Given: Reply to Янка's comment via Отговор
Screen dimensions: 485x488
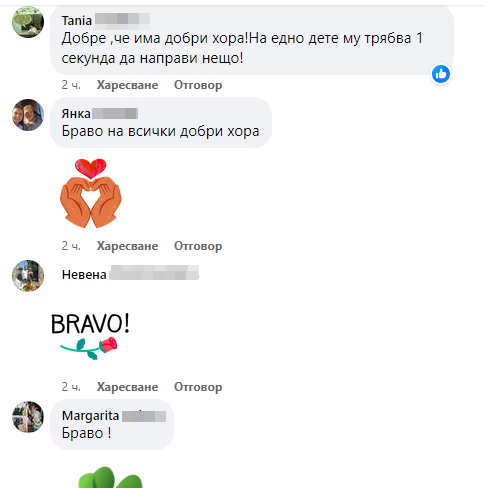Looking at the screenshot, I should [x=198, y=246].
